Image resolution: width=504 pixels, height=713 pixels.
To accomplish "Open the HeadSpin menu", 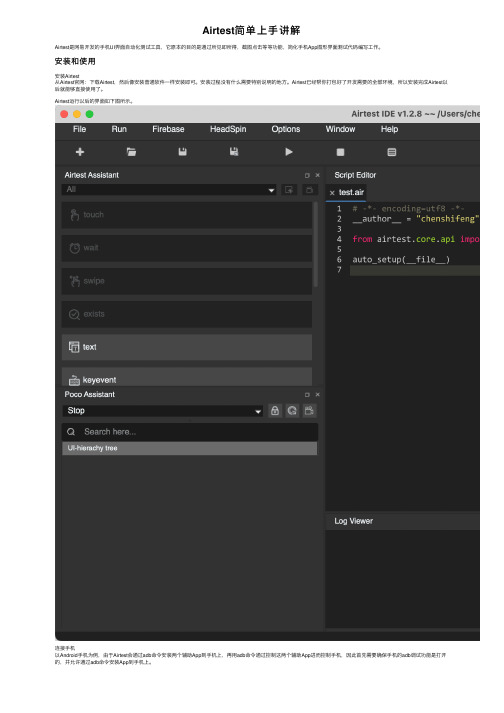I will 228,129.
